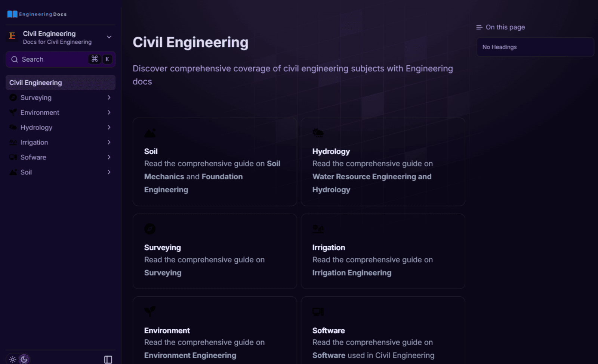Switch to light theme with the sun icon
598x364 pixels.
pyautogui.click(x=13, y=360)
